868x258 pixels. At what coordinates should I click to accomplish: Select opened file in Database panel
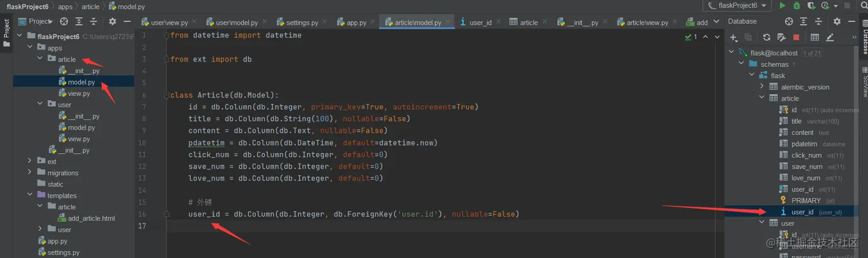(x=789, y=21)
